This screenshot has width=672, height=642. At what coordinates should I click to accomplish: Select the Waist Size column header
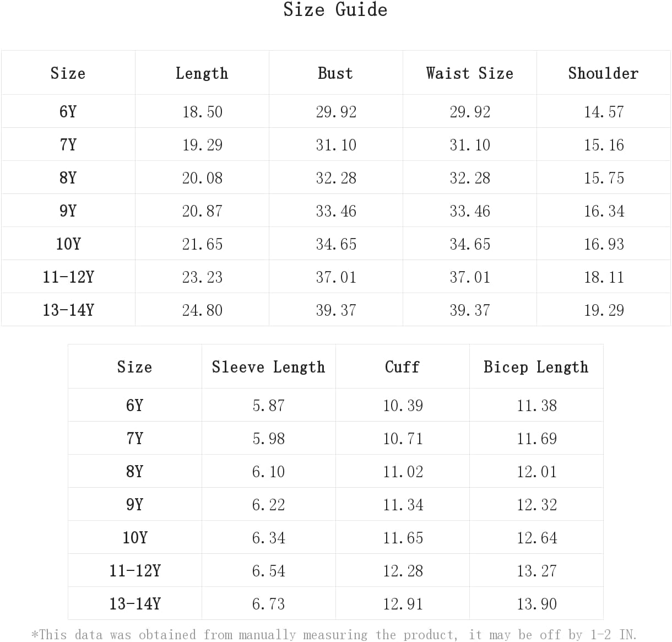tap(469, 73)
